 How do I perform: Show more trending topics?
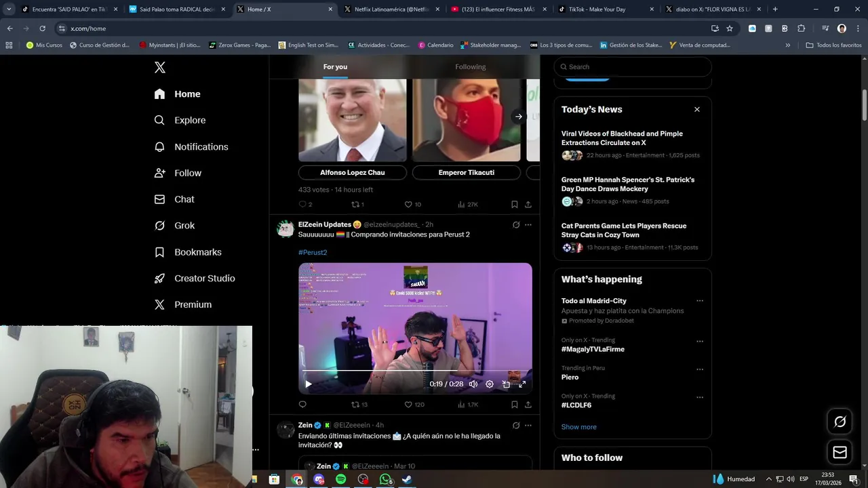[x=579, y=427]
